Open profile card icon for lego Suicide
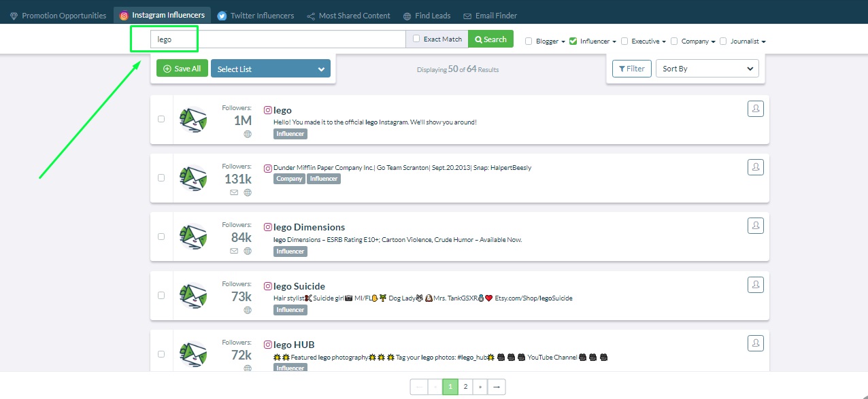The height and width of the screenshot is (399, 868). pos(755,285)
